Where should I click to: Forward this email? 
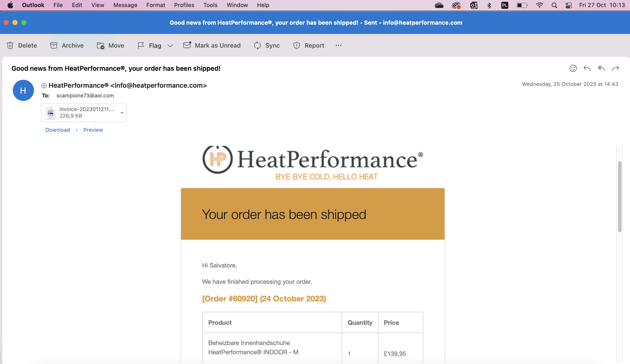615,68
